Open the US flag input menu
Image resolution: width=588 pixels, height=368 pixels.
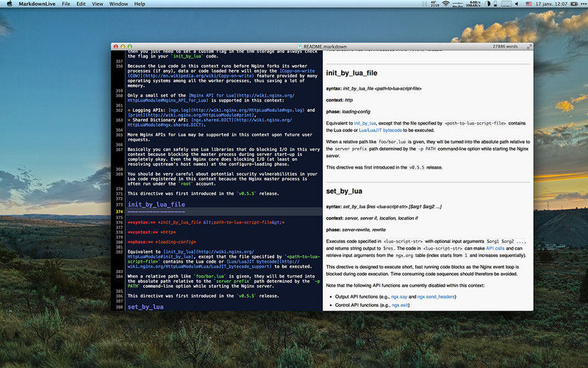click(x=528, y=4)
